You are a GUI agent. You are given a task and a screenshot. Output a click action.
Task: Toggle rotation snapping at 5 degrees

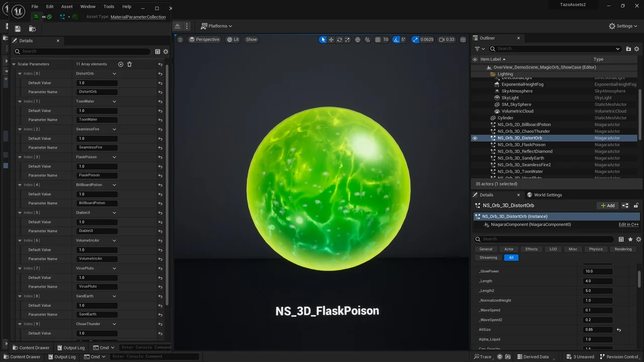click(396, 39)
